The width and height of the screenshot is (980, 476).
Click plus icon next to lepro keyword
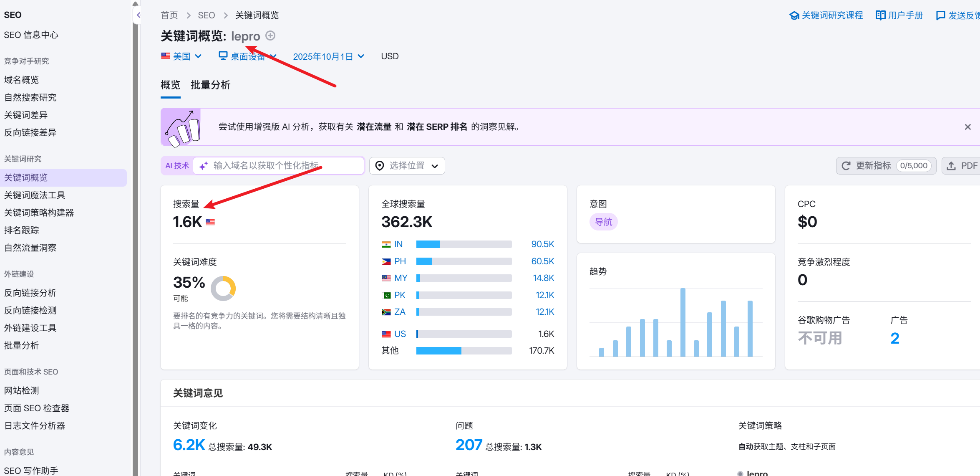click(x=270, y=36)
